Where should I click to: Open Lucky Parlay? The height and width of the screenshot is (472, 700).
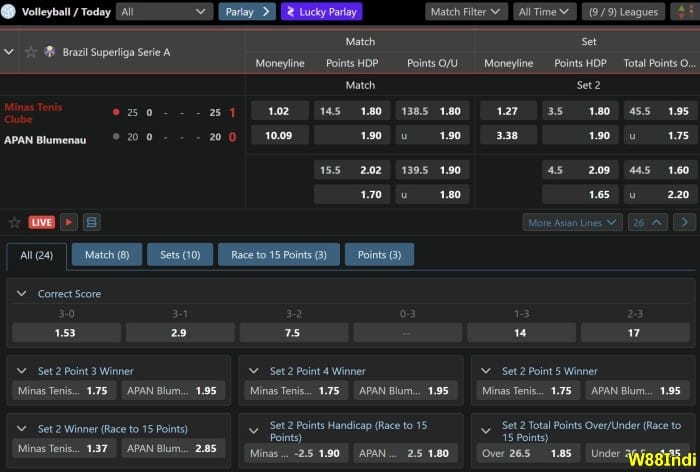click(321, 12)
